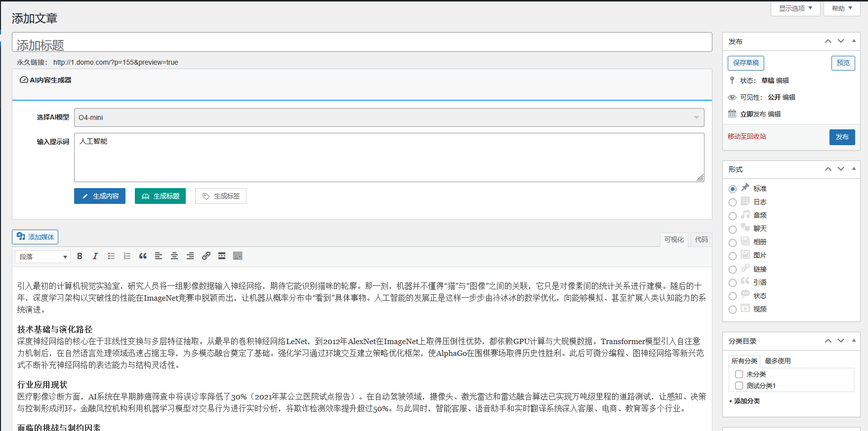Toggle bold formatting in editor toolbar

click(x=80, y=256)
